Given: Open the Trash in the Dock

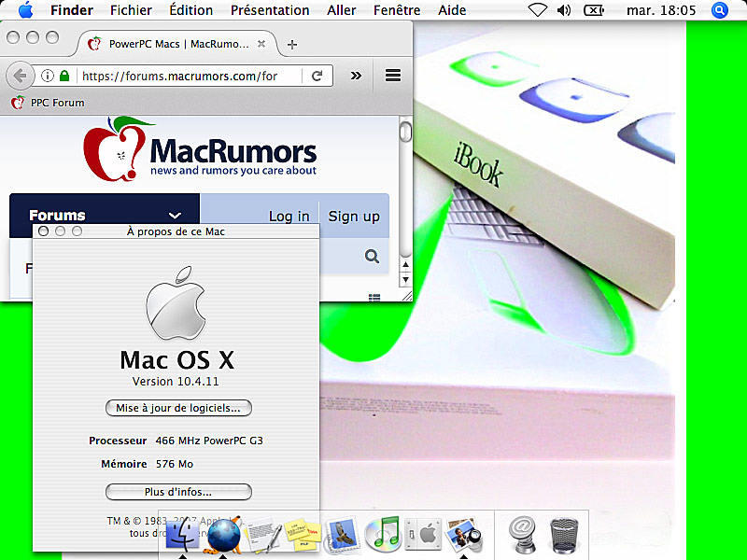Looking at the screenshot, I should [564, 535].
